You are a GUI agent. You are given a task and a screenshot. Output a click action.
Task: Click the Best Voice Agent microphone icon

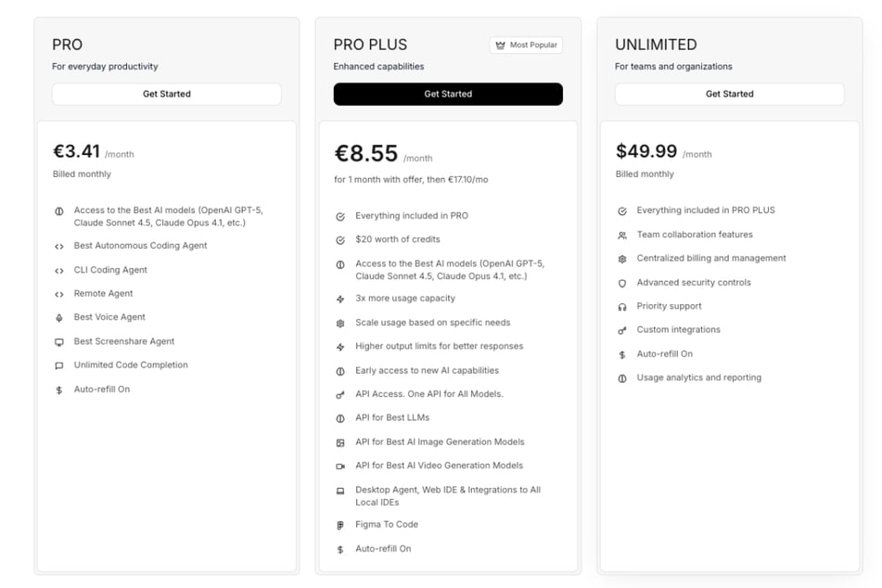point(59,318)
